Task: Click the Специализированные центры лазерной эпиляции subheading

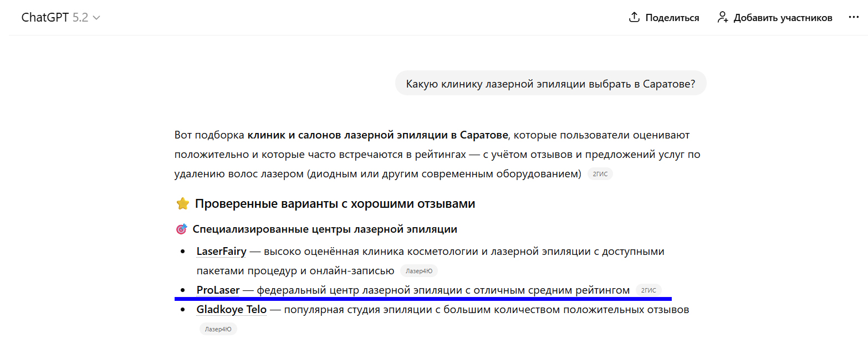Action: click(x=325, y=229)
